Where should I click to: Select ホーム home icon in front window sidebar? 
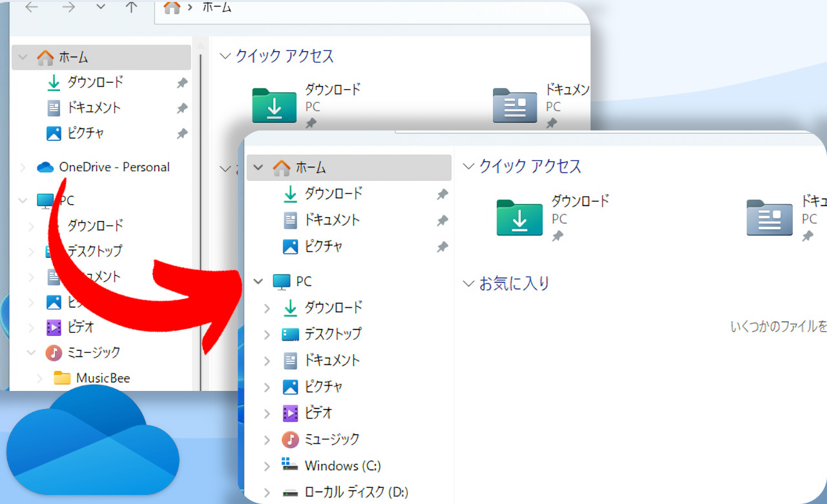click(x=282, y=168)
